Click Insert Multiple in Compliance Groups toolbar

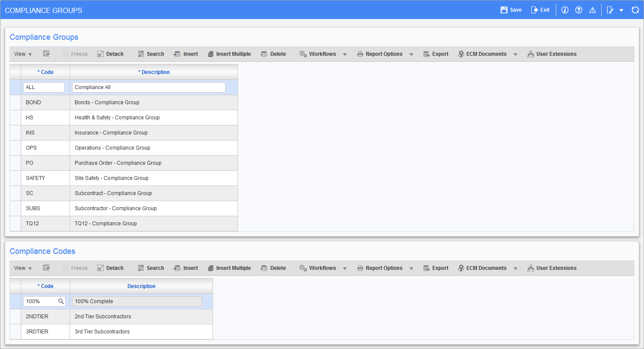pyautogui.click(x=229, y=54)
